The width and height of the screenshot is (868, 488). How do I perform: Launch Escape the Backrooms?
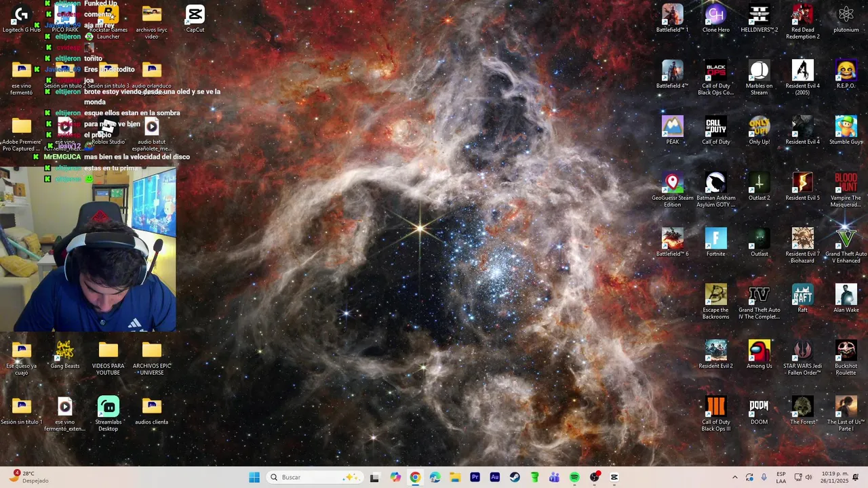(716, 302)
